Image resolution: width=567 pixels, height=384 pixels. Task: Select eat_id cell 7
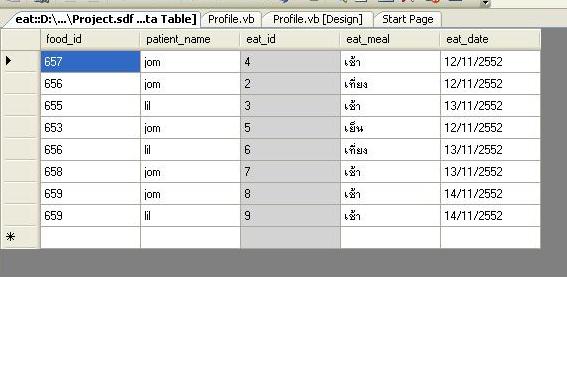(x=290, y=172)
